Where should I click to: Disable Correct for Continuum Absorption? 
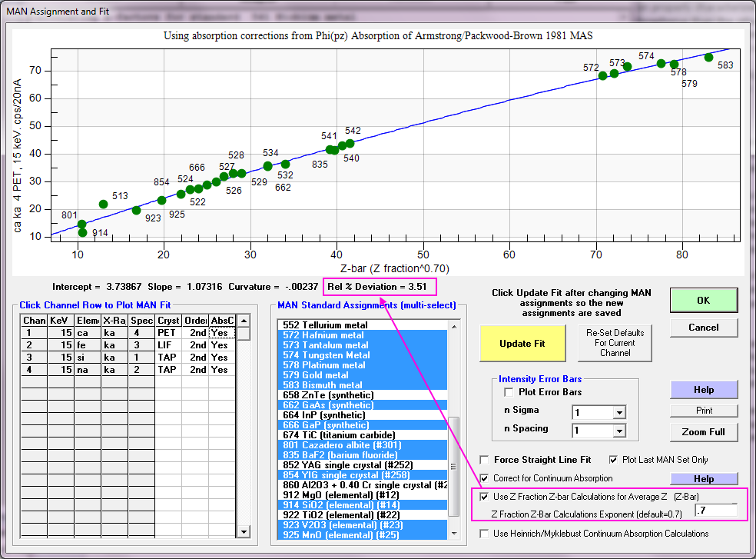pos(484,478)
